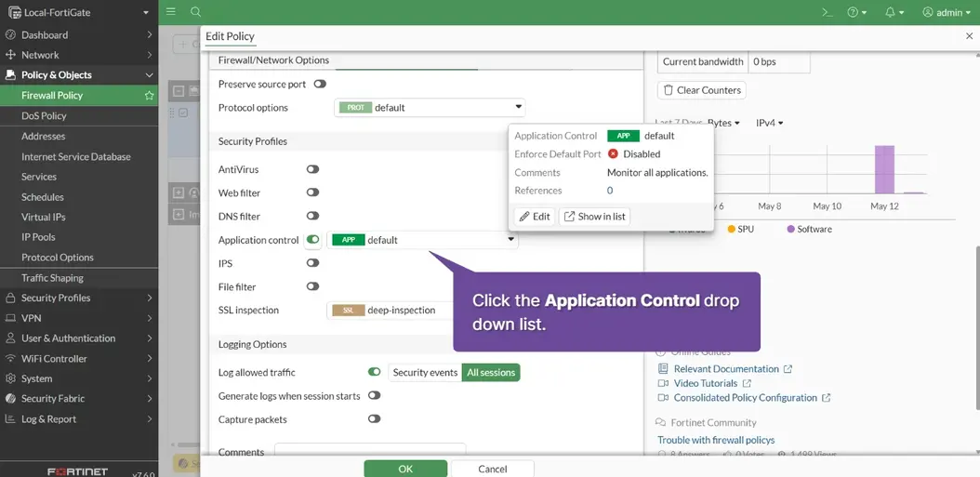Click the hamburger menu icon in top bar

(x=171, y=12)
